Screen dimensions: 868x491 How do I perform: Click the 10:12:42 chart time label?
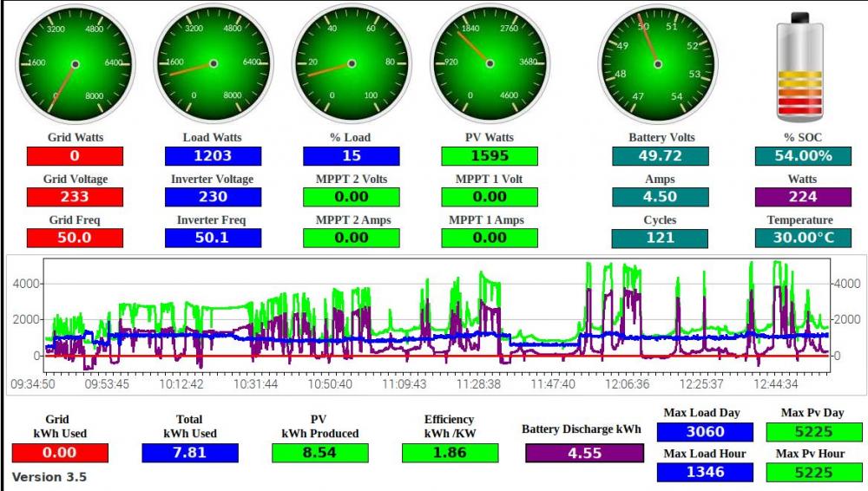coord(181,383)
